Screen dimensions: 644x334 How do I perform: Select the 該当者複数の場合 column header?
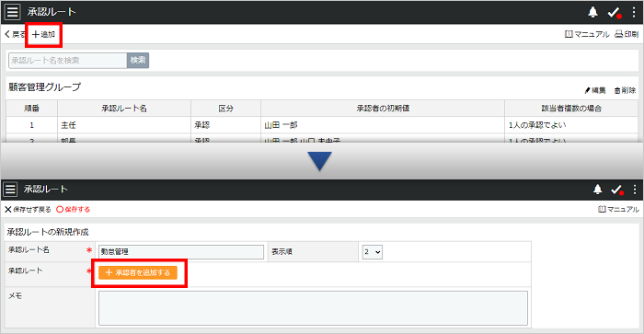tap(571, 109)
